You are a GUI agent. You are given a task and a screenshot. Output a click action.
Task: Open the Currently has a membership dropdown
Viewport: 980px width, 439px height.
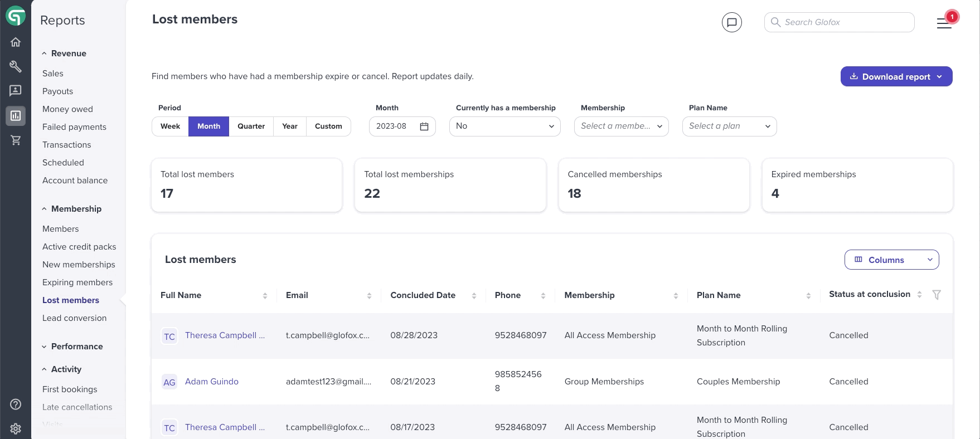point(505,126)
